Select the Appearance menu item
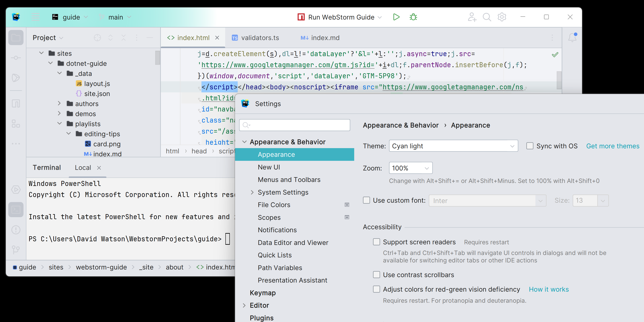644x322 pixels. click(x=276, y=154)
